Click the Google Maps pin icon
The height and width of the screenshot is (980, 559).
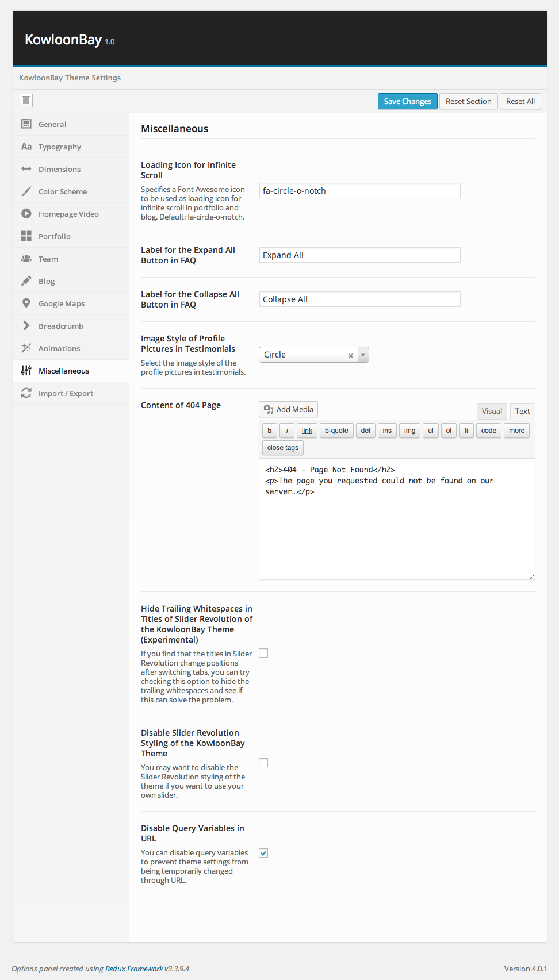point(26,303)
